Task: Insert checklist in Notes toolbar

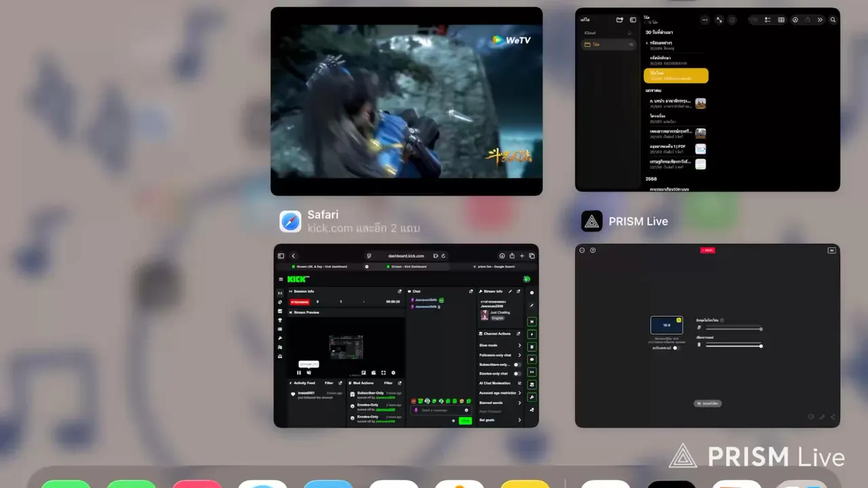Action: point(768,20)
